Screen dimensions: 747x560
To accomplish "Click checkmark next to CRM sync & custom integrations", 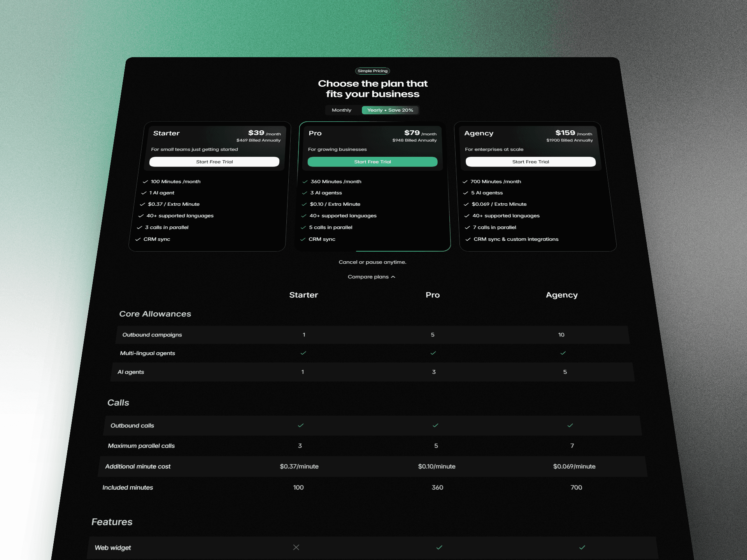I will point(468,239).
